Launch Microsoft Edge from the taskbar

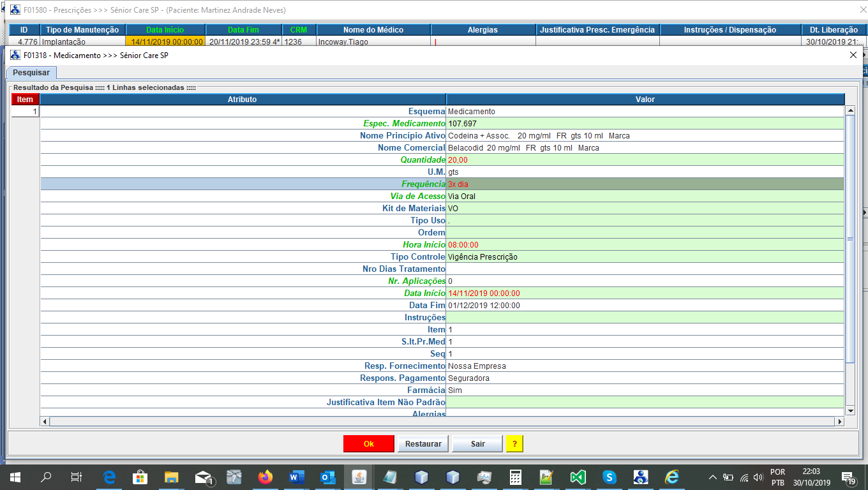click(108, 477)
